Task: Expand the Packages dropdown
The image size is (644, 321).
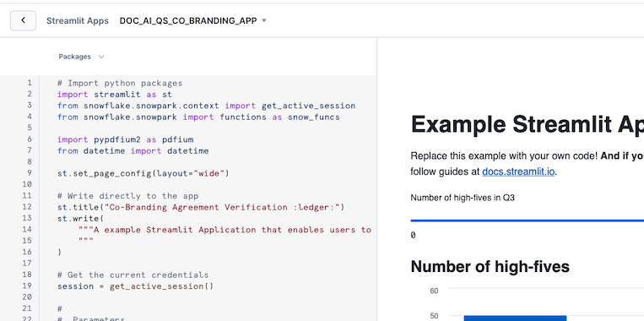Action: 81,57
